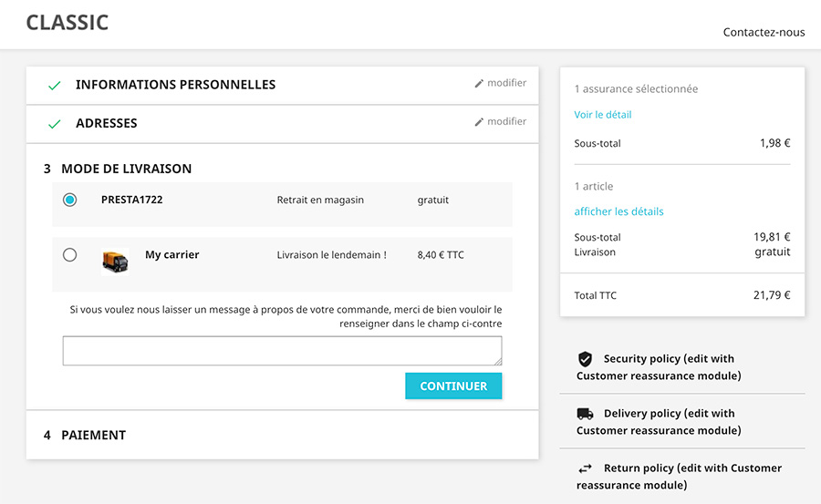The height and width of the screenshot is (504, 821).
Task: Click the CLASSIC store logo
Action: [68, 23]
